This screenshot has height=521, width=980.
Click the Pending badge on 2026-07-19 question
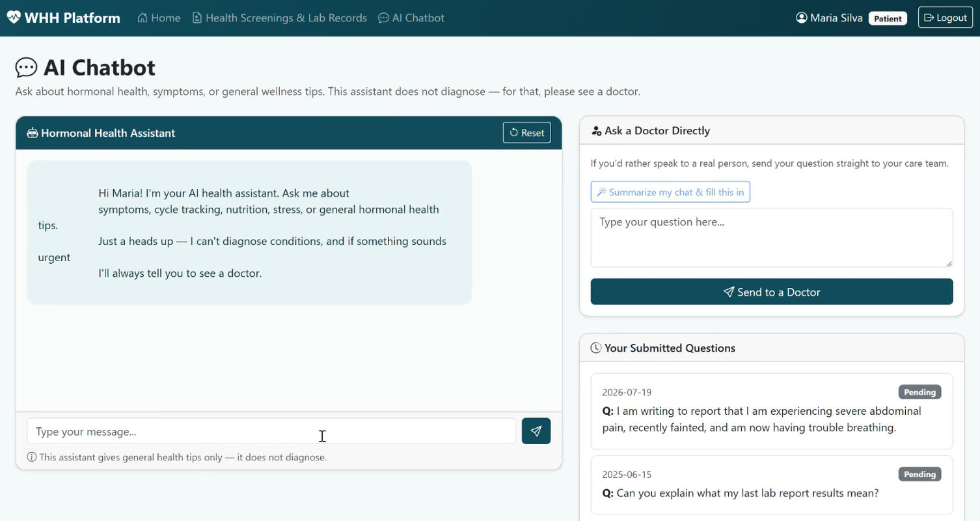[919, 392]
